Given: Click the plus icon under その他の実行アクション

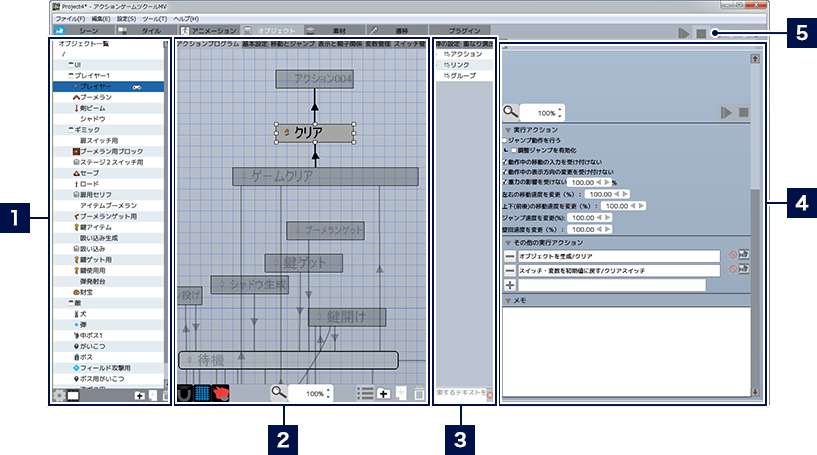Looking at the screenshot, I should (510, 285).
